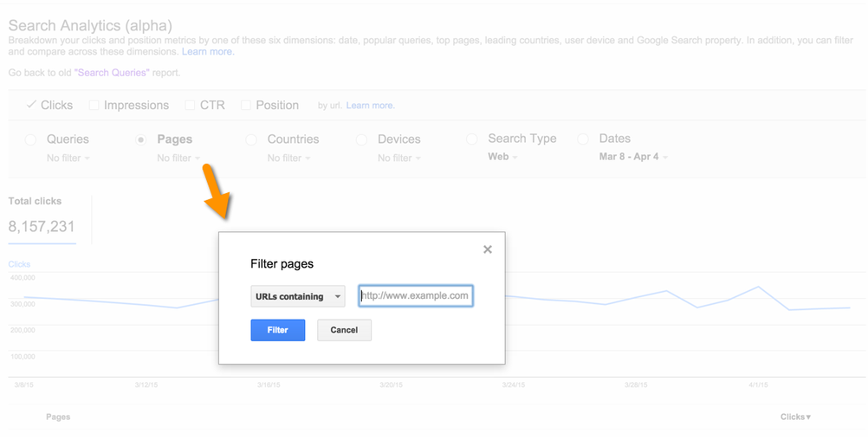Select the Dates radio button

pos(583,139)
